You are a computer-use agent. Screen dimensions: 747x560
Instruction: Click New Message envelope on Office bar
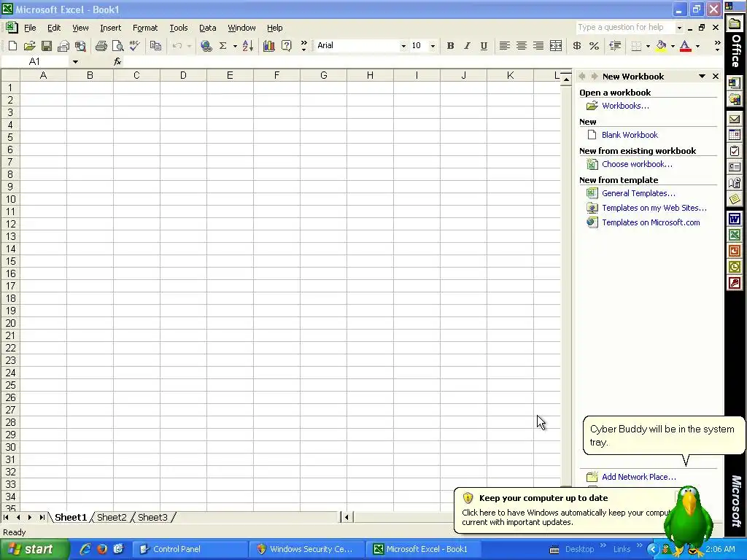click(x=734, y=119)
